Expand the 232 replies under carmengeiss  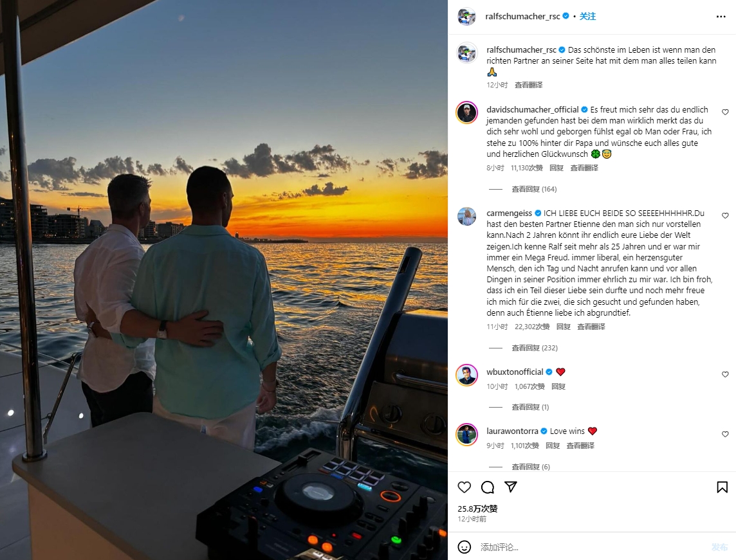click(x=534, y=348)
